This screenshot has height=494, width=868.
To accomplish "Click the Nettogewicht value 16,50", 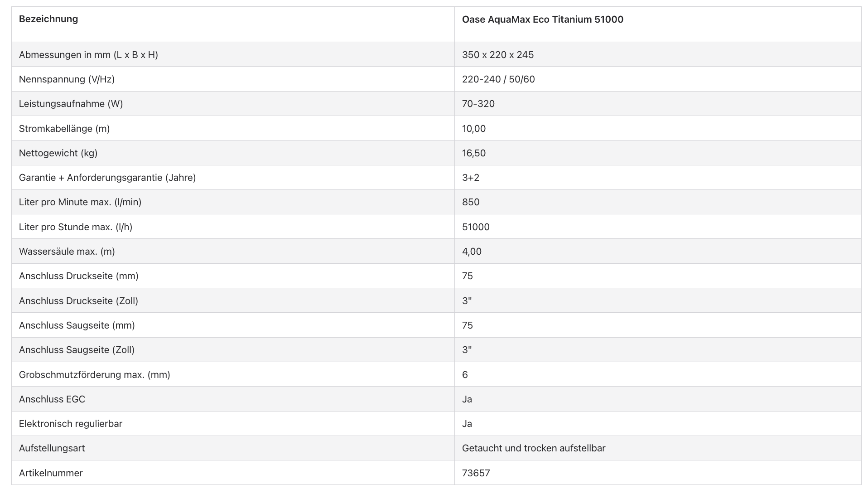I will click(x=473, y=153).
